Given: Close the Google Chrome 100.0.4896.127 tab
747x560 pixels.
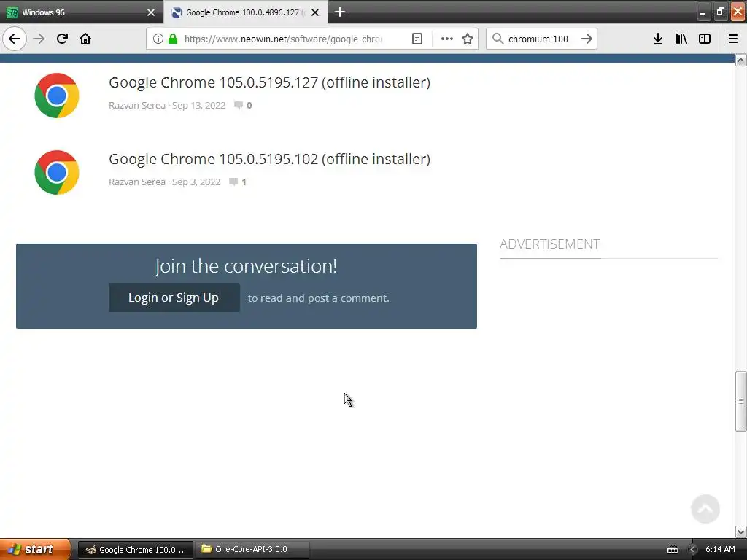Looking at the screenshot, I should [315, 12].
